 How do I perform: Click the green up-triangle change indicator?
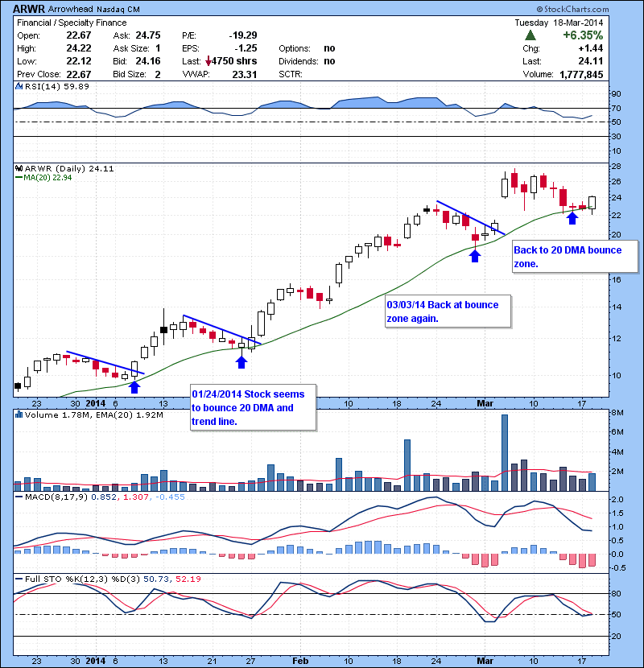[530, 35]
